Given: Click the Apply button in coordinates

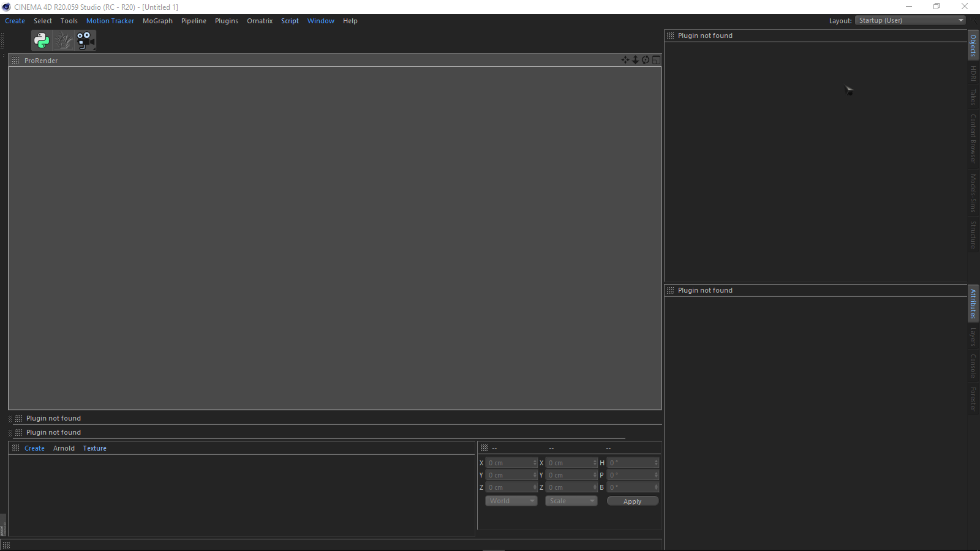Looking at the screenshot, I should coord(633,501).
